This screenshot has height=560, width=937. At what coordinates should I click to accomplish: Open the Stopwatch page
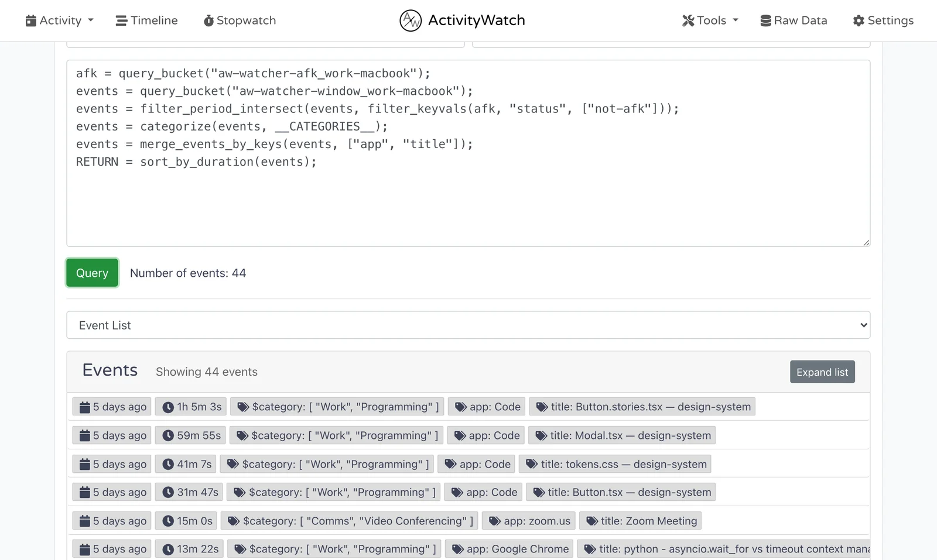pyautogui.click(x=240, y=20)
